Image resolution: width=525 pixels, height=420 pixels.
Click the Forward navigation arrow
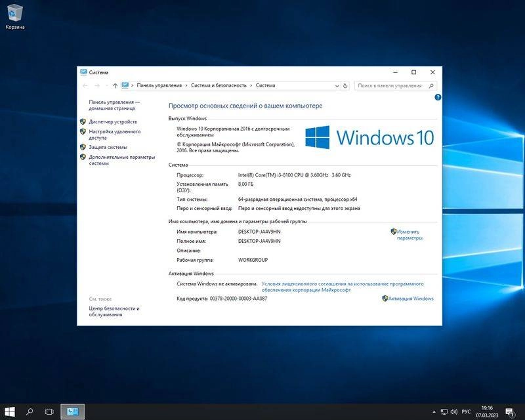pos(97,86)
